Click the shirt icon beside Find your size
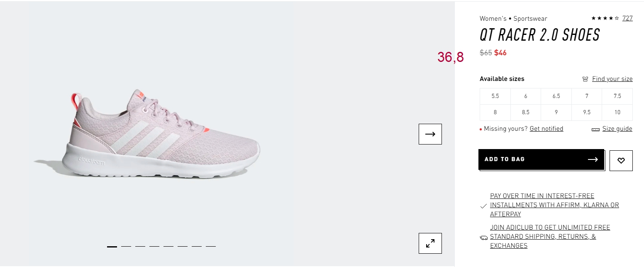 click(x=585, y=79)
